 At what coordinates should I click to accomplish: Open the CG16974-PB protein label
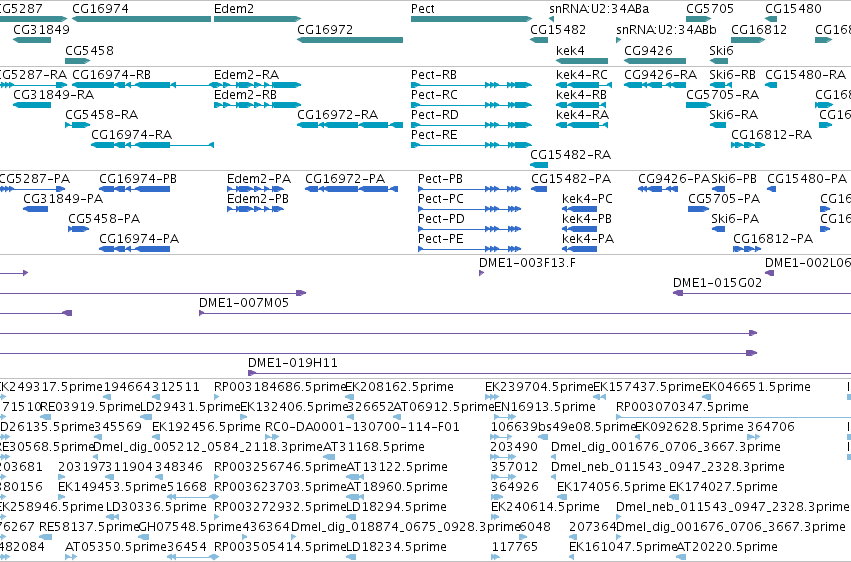(x=138, y=178)
